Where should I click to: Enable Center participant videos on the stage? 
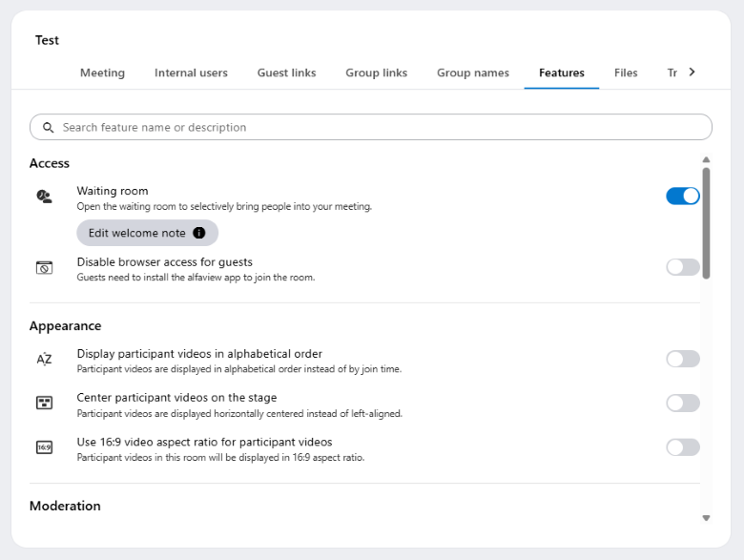[x=683, y=403]
